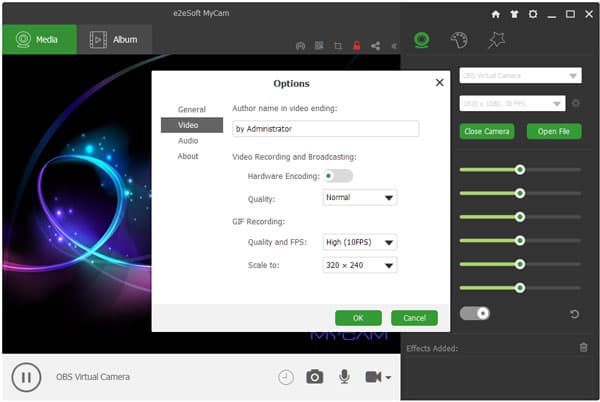
Task: Click the microphone icon in bottom bar
Action: point(344,377)
